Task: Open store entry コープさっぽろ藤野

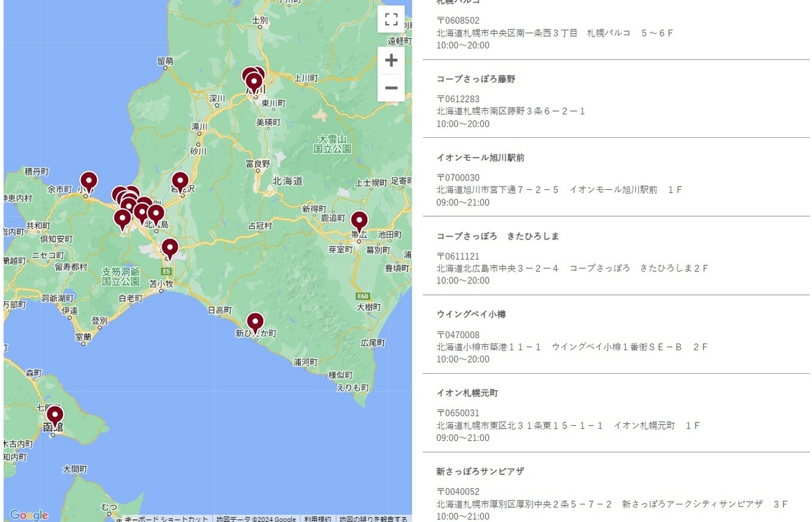Action: click(x=476, y=79)
